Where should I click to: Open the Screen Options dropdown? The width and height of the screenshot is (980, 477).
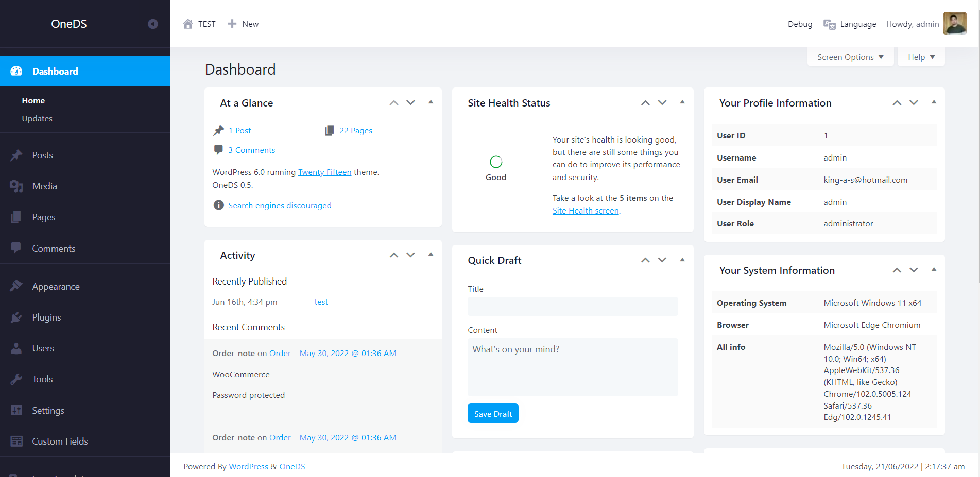[x=850, y=57]
